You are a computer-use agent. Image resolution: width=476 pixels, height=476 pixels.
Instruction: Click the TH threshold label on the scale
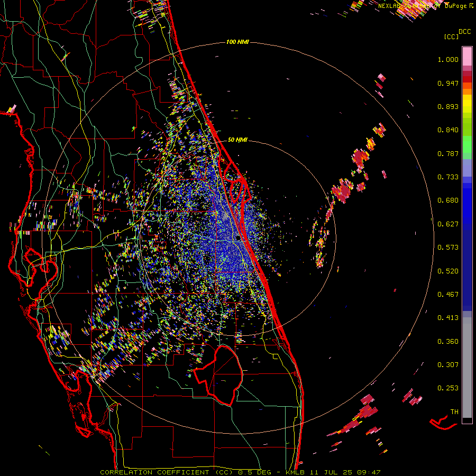454,412
